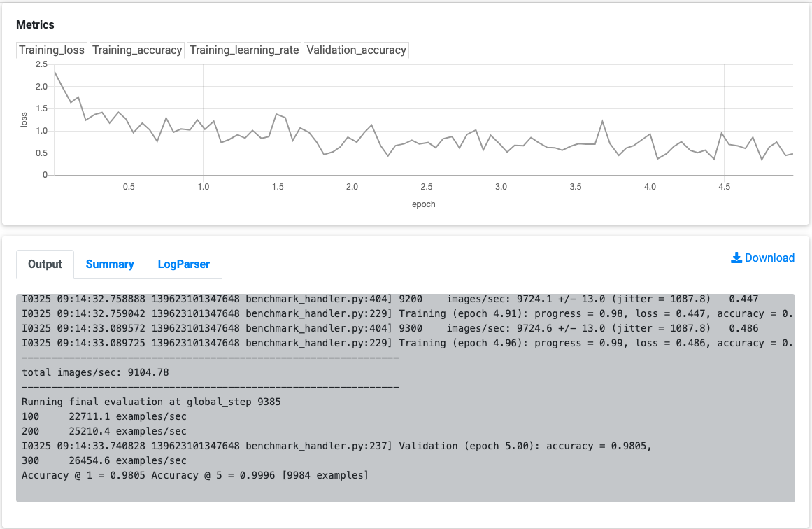Click the 9300 images/sec log line
Image resolution: width=812 pixels, height=529 pixels.
click(390, 328)
